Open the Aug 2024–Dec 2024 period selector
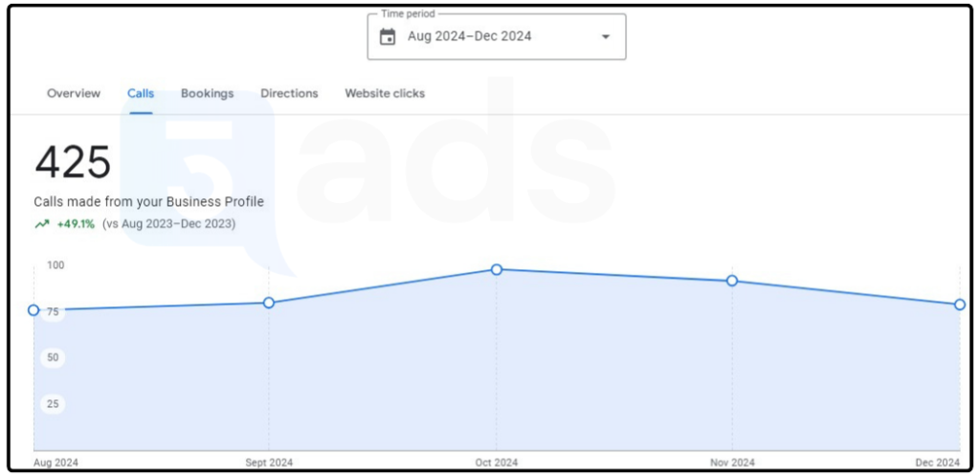 coord(497,37)
